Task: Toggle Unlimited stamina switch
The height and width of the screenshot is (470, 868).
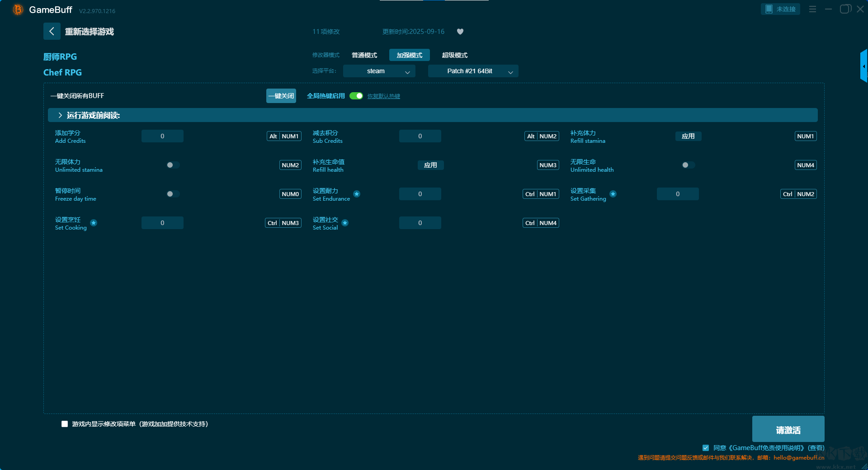Action: coord(173,165)
